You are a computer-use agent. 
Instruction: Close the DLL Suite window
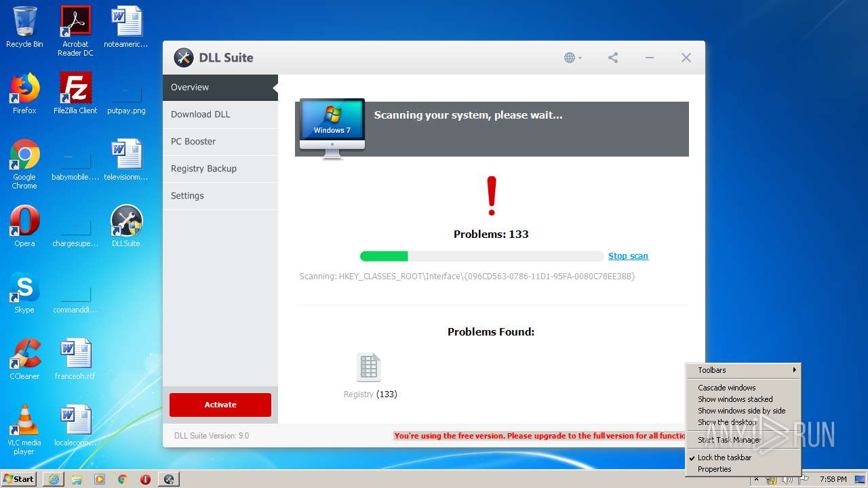pos(686,58)
